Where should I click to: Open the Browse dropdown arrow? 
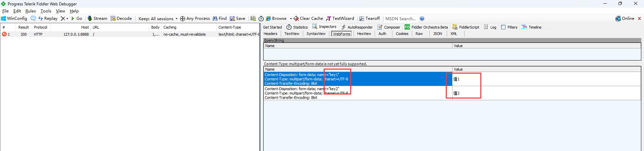(x=291, y=19)
